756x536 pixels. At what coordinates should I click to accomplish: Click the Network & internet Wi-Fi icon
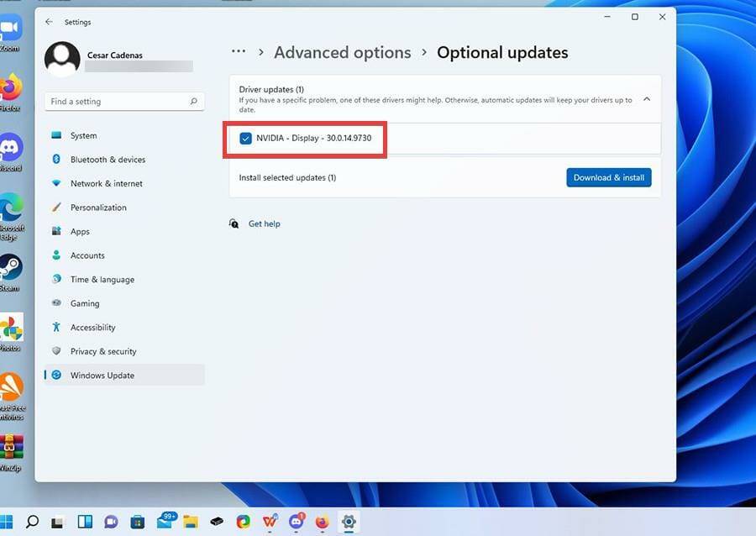pos(56,183)
